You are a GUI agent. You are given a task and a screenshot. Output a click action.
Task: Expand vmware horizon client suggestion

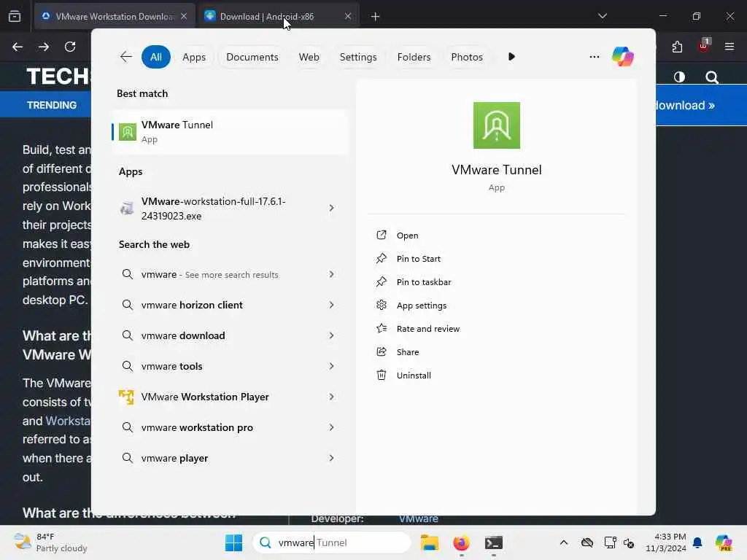332,305
